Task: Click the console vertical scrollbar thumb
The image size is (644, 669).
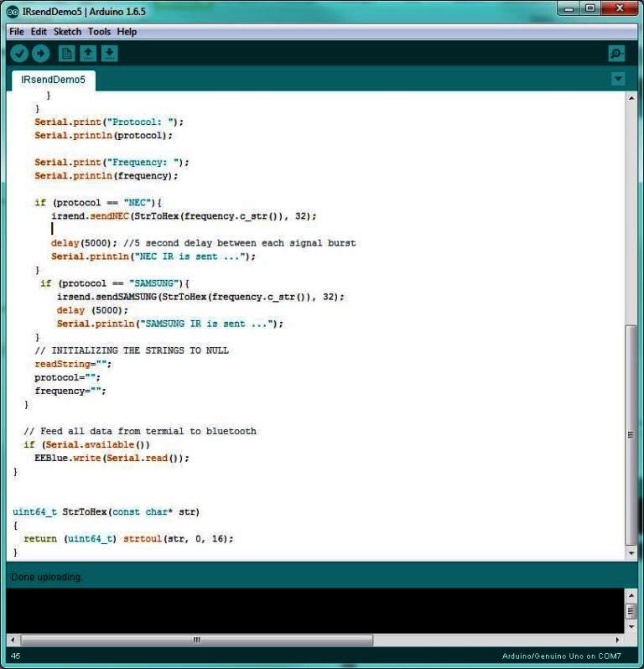Action: [631, 611]
